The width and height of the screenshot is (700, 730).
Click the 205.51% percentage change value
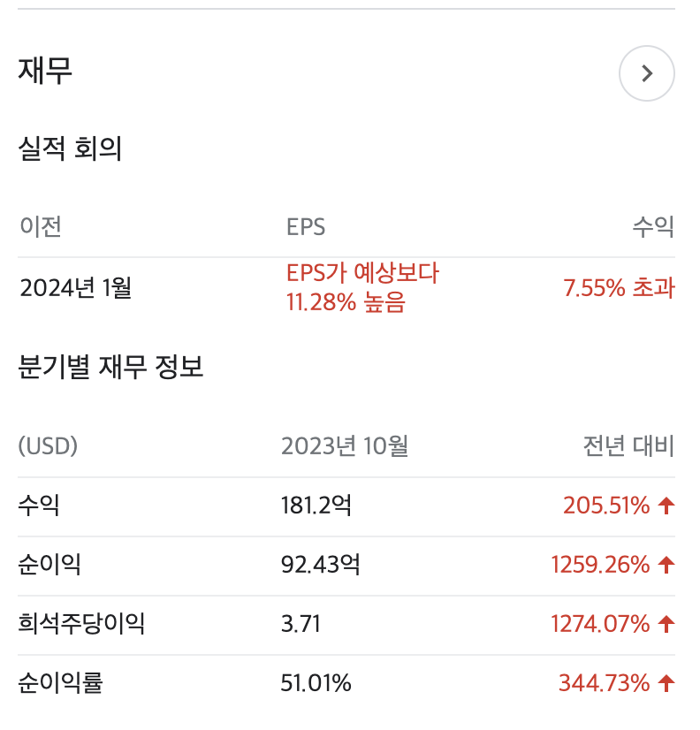point(606,506)
